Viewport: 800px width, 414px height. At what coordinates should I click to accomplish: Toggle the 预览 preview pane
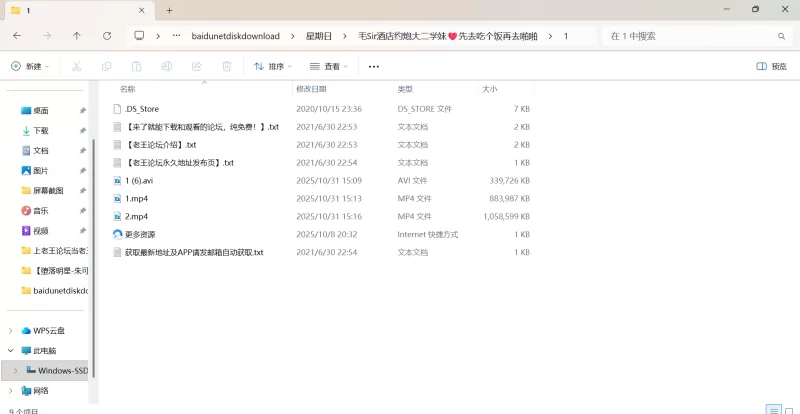click(771, 66)
